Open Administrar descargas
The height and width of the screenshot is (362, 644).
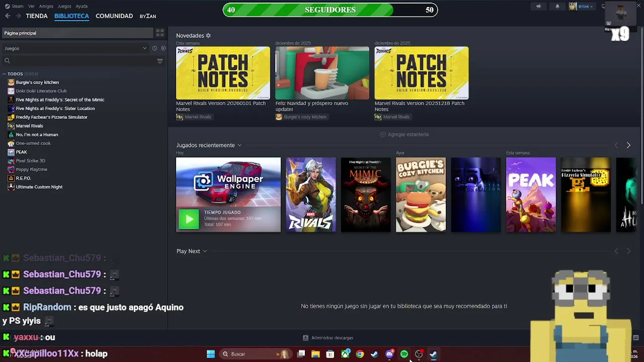(328, 338)
